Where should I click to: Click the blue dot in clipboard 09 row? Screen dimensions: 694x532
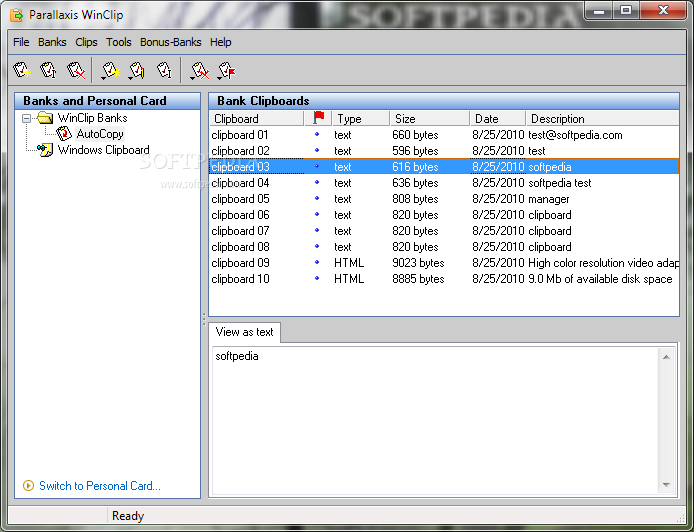click(316, 262)
